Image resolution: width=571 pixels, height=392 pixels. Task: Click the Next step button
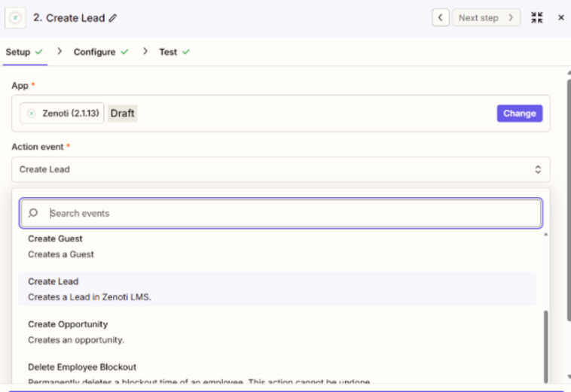coord(486,17)
